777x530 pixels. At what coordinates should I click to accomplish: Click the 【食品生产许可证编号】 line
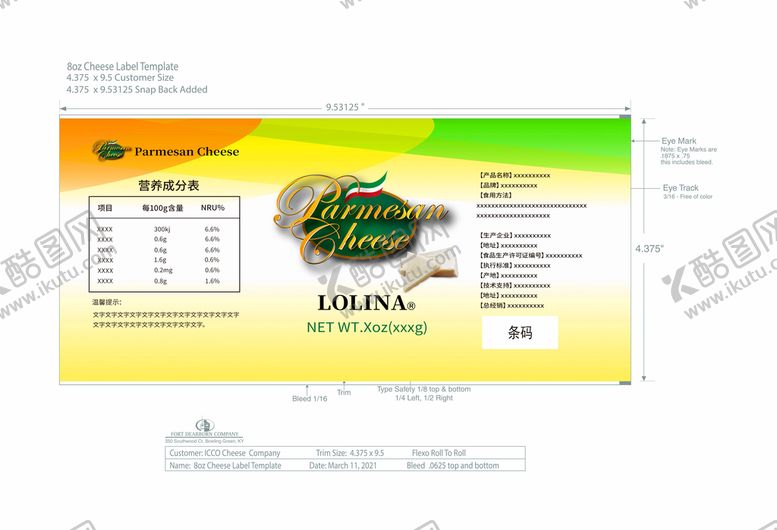(x=531, y=256)
